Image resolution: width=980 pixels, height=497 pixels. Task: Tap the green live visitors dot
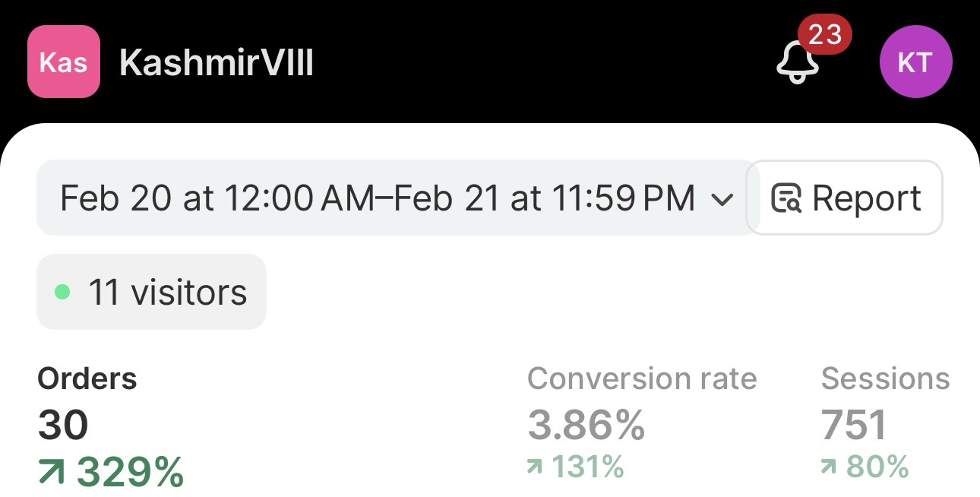tap(63, 292)
